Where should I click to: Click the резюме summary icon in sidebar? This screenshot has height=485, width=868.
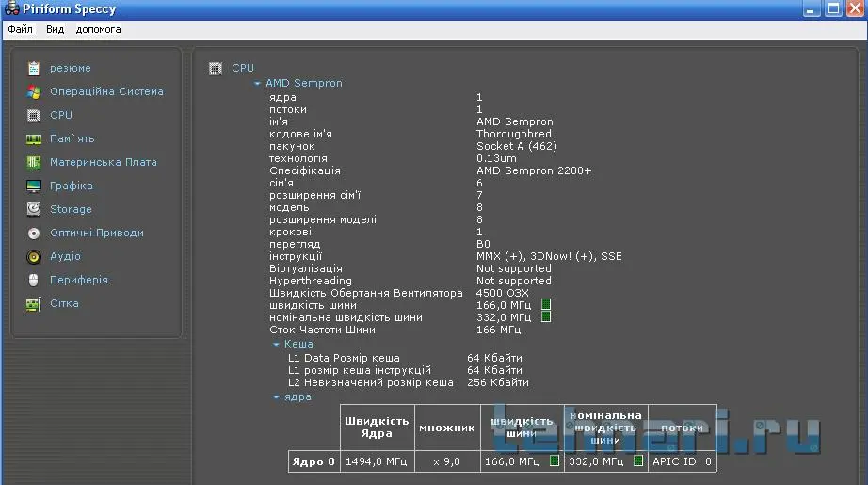click(x=34, y=68)
